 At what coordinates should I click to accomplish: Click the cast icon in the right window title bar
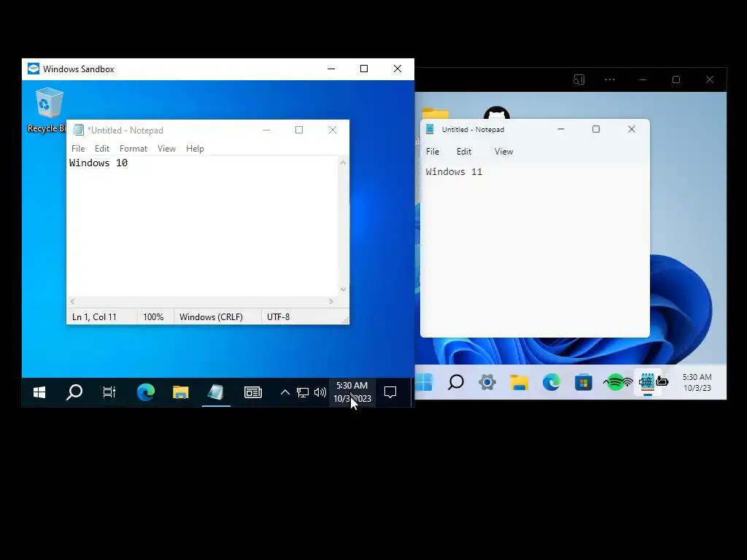click(578, 79)
